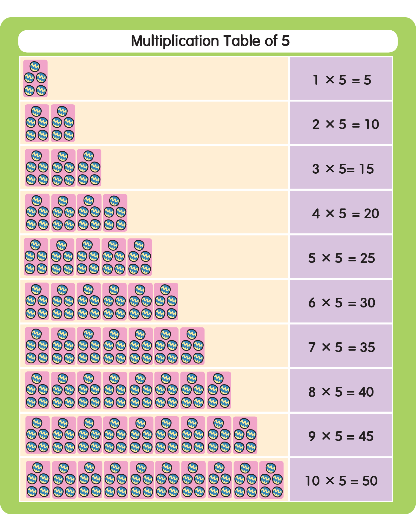This screenshot has width=416, height=532.
Task: Click the fifth ball card in the 5 × 5 row
Action: (140, 257)
